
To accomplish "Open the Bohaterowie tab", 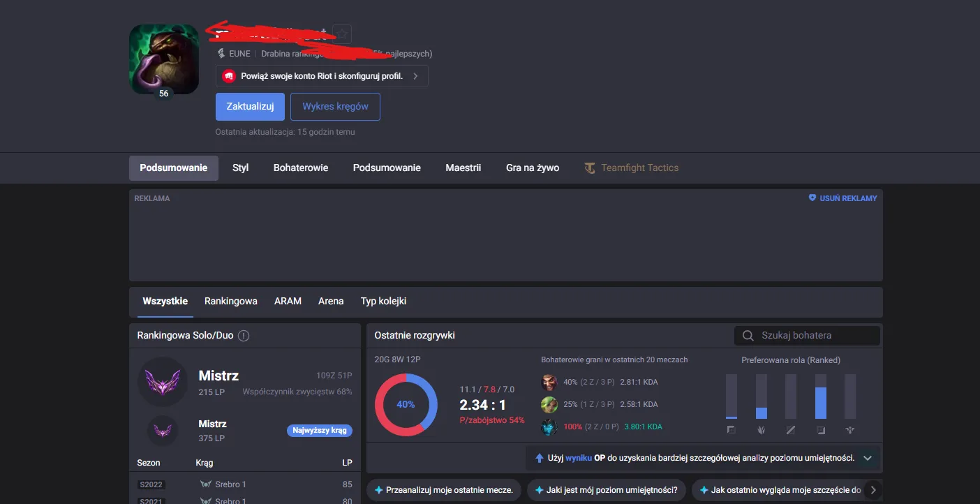I will coord(301,168).
